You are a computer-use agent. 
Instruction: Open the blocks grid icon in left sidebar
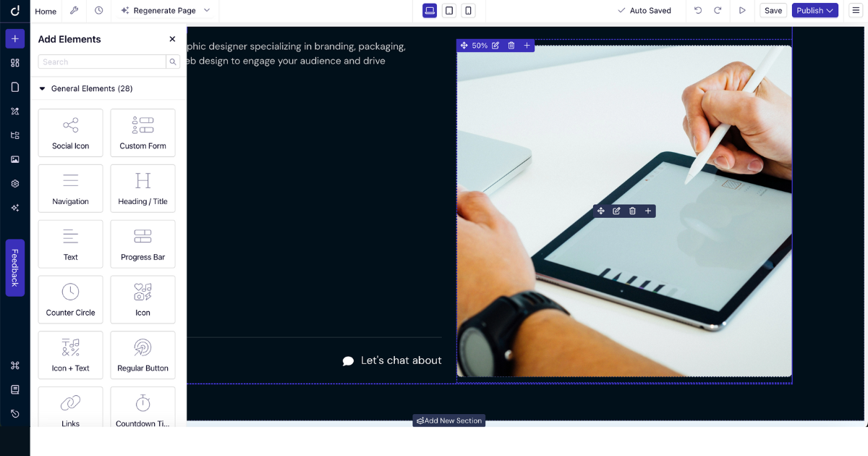tap(15, 63)
